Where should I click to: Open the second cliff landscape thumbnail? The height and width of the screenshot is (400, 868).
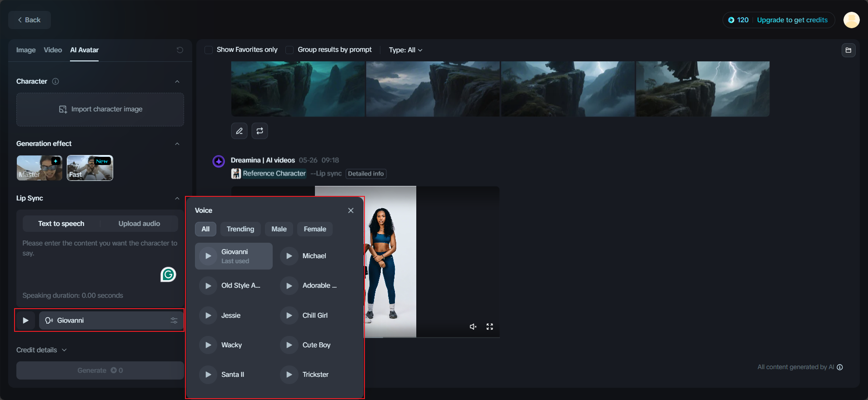pyautogui.click(x=433, y=89)
